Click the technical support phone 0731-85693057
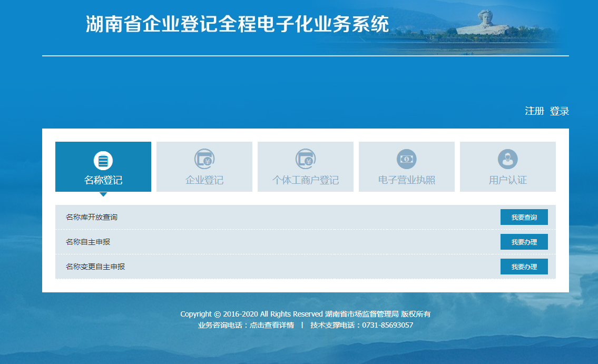 387,325
